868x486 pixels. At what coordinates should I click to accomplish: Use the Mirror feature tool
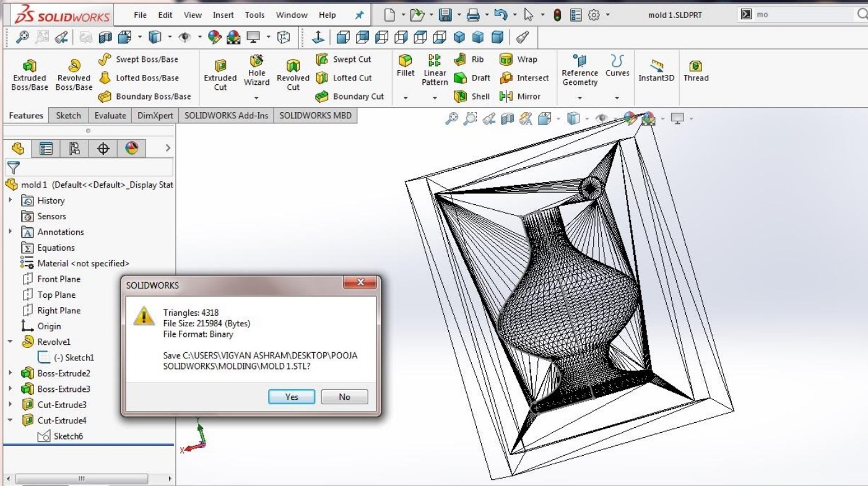pos(520,97)
